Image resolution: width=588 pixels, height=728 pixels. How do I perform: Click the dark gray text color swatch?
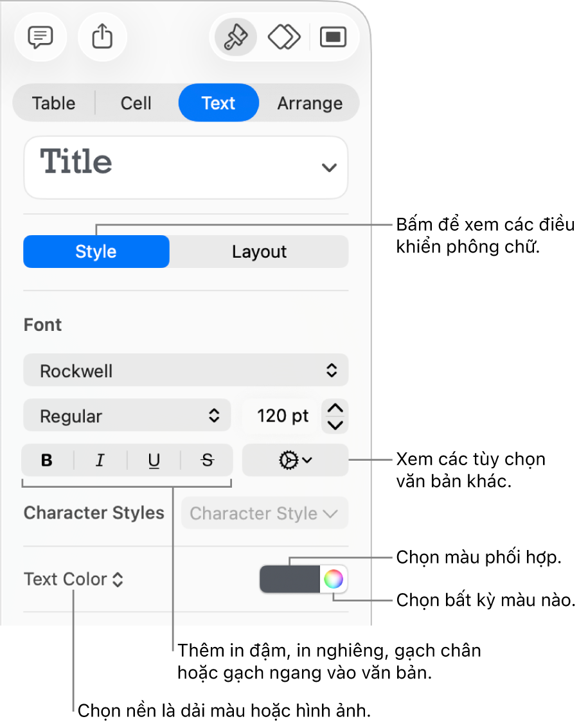pyautogui.click(x=290, y=580)
